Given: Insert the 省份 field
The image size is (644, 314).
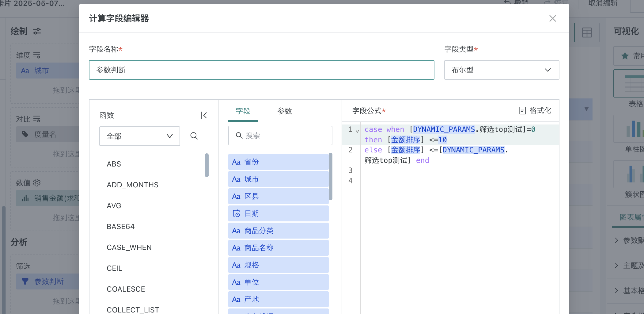Looking at the screenshot, I should pos(278,162).
